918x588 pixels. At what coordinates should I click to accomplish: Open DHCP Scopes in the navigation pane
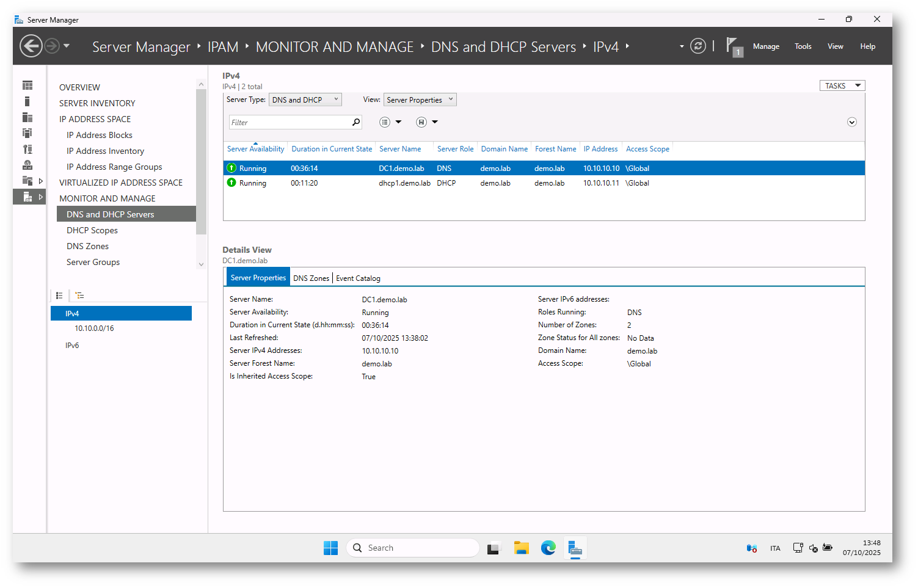coord(92,231)
